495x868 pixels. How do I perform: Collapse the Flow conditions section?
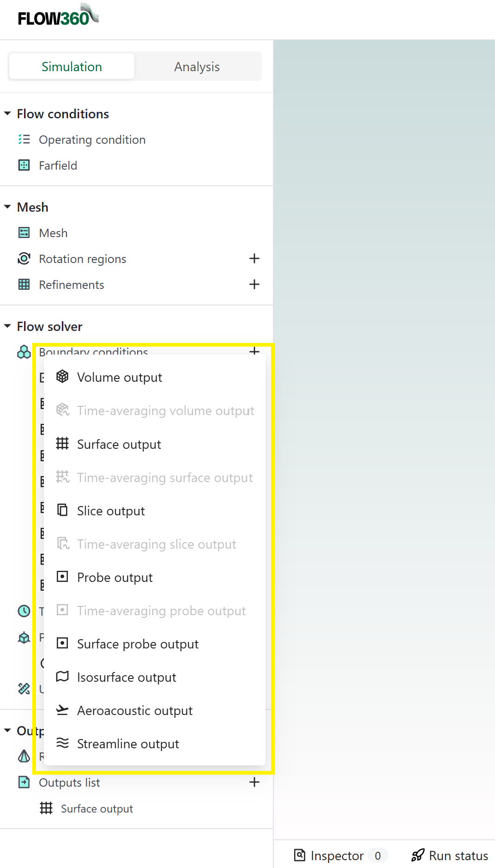(x=7, y=114)
